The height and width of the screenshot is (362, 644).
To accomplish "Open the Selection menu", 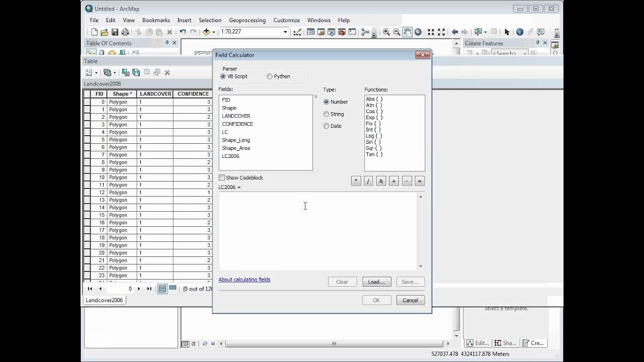I will tap(210, 20).
